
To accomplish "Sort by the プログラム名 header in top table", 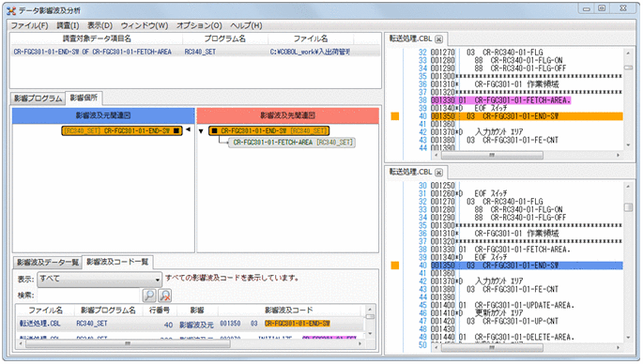I will pyautogui.click(x=225, y=38).
